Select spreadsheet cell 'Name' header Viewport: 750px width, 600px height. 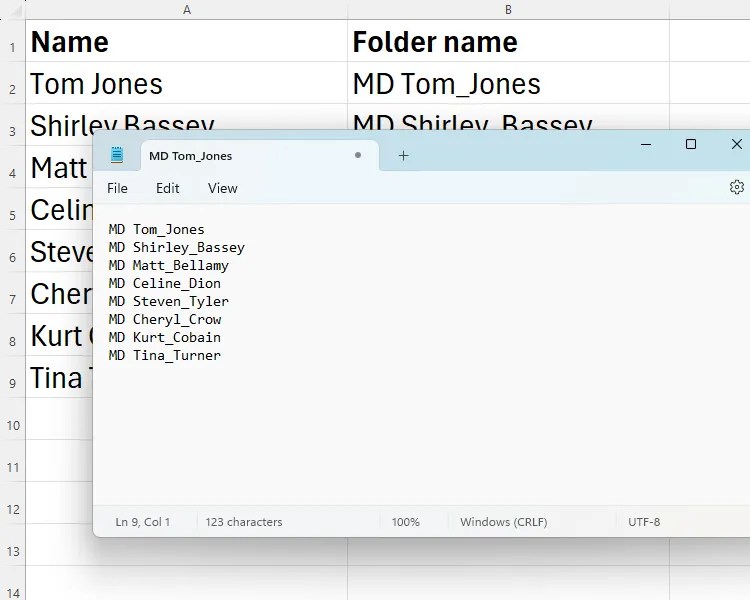click(187, 41)
